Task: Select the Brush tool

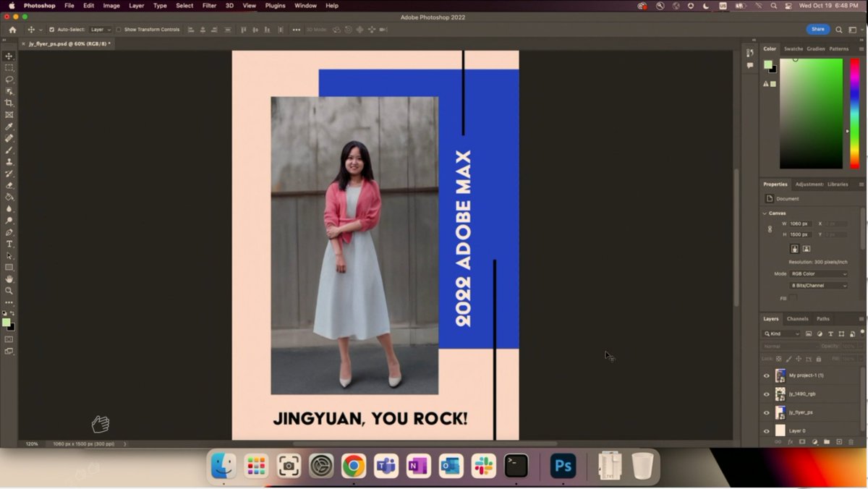Action: coord(9,150)
